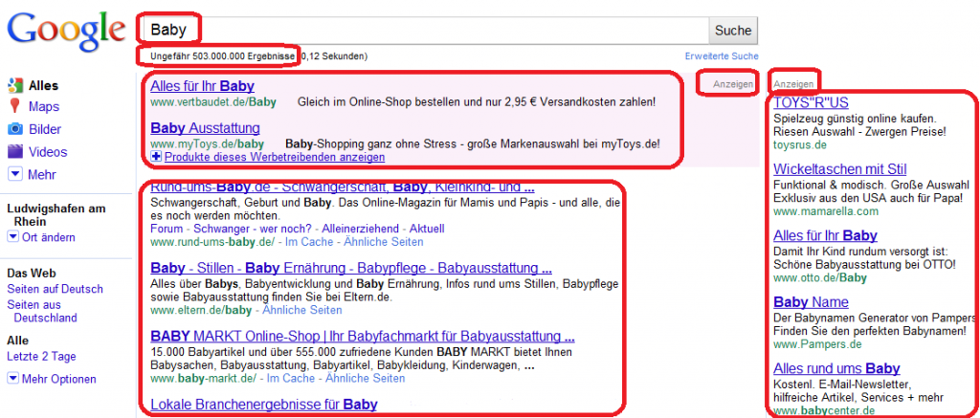Click the Ungefähr 503.000.000 Ergebnisse text
Viewport: 980px width, 418px height.
point(222,56)
